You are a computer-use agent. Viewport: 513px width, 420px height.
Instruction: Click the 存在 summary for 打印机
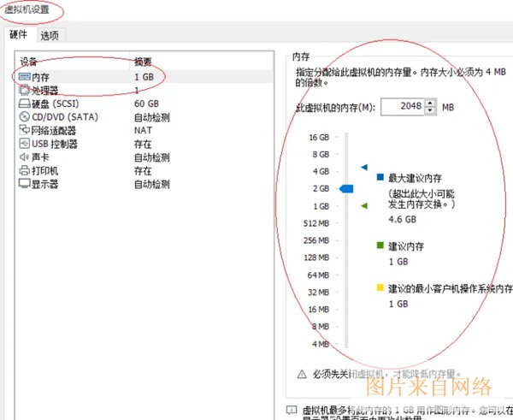143,171
